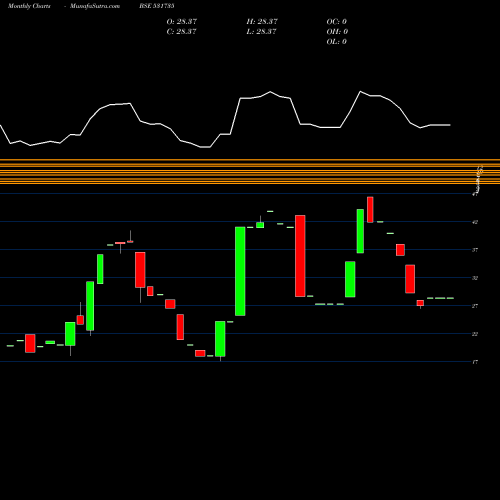500x500 pixels.
Task: Click the price axis label "32"
Action: point(475,278)
